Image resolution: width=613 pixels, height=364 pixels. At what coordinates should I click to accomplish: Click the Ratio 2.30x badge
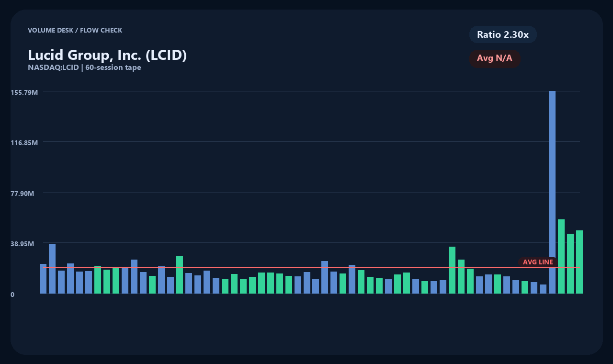point(503,34)
